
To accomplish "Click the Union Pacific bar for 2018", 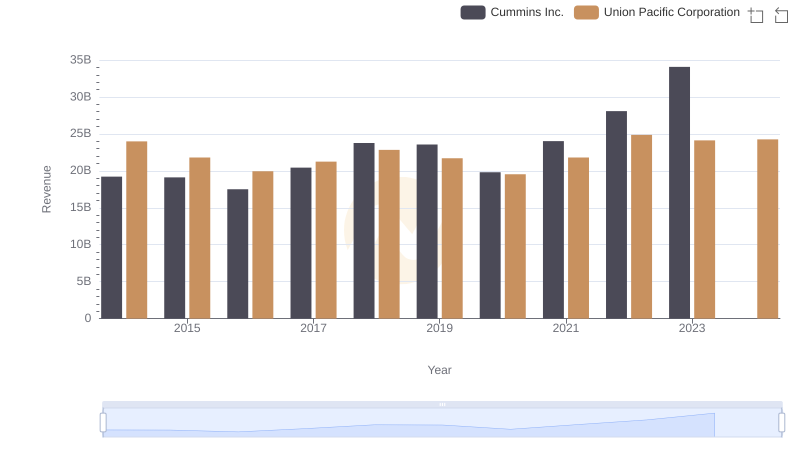I will tap(389, 234).
